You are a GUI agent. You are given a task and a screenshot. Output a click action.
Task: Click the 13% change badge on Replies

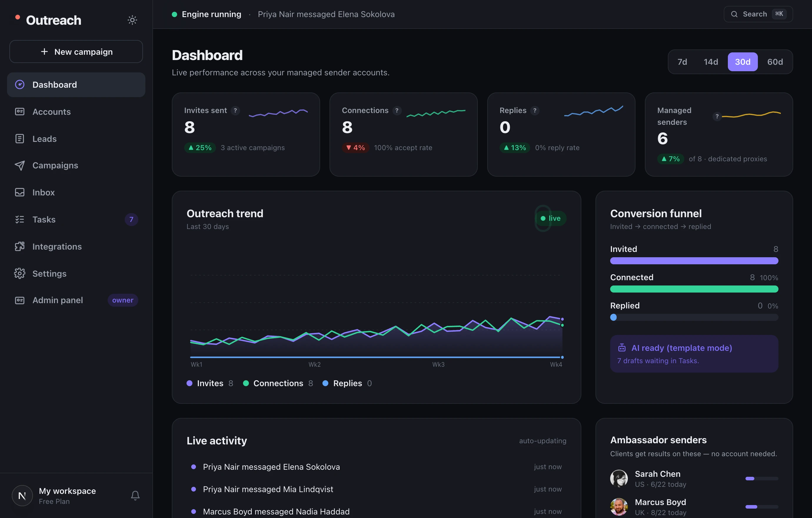pyautogui.click(x=515, y=148)
